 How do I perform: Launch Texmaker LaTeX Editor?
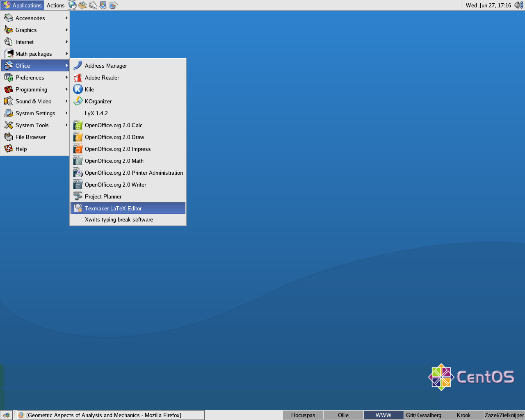click(128, 208)
